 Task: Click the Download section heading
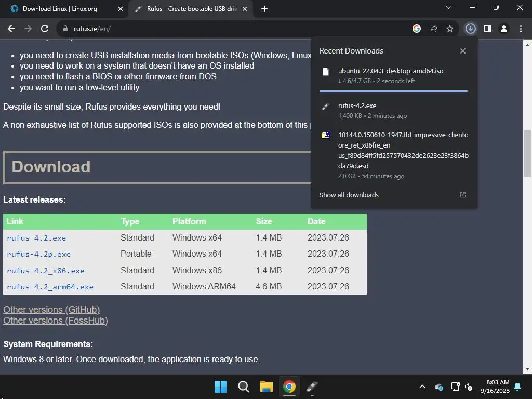pos(51,167)
